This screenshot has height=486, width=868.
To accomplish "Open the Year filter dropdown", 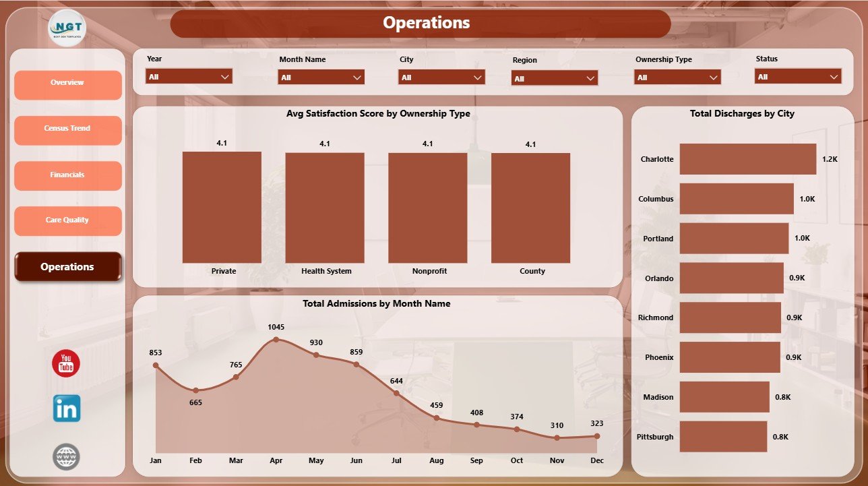I will pyautogui.click(x=189, y=76).
